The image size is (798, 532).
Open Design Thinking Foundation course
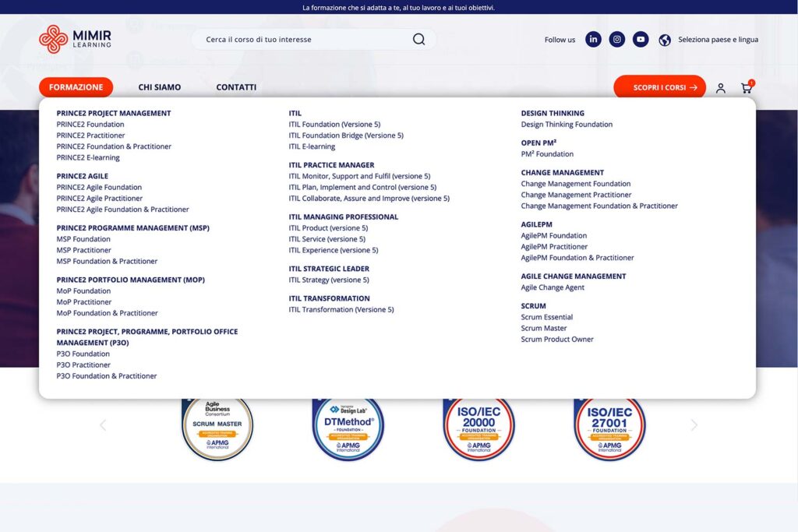(567, 124)
